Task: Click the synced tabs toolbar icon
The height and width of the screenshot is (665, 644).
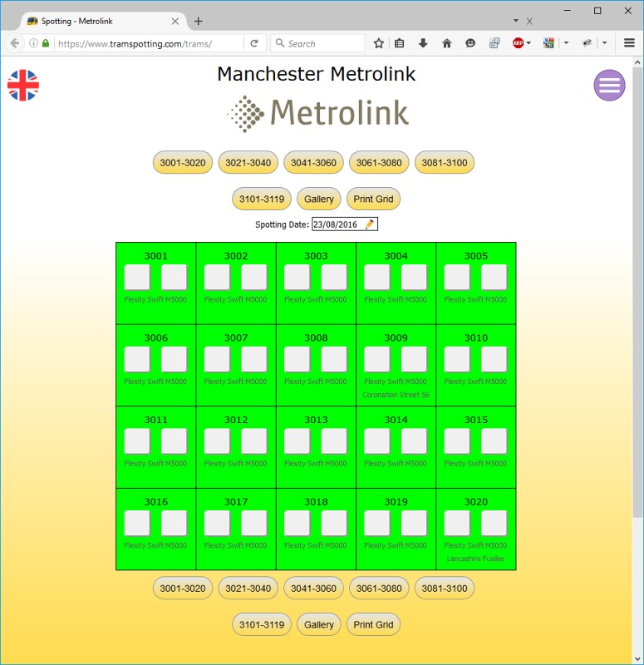Action: 494,43
